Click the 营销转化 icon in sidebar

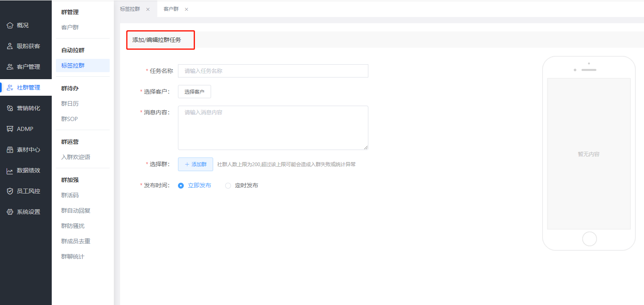[10, 108]
